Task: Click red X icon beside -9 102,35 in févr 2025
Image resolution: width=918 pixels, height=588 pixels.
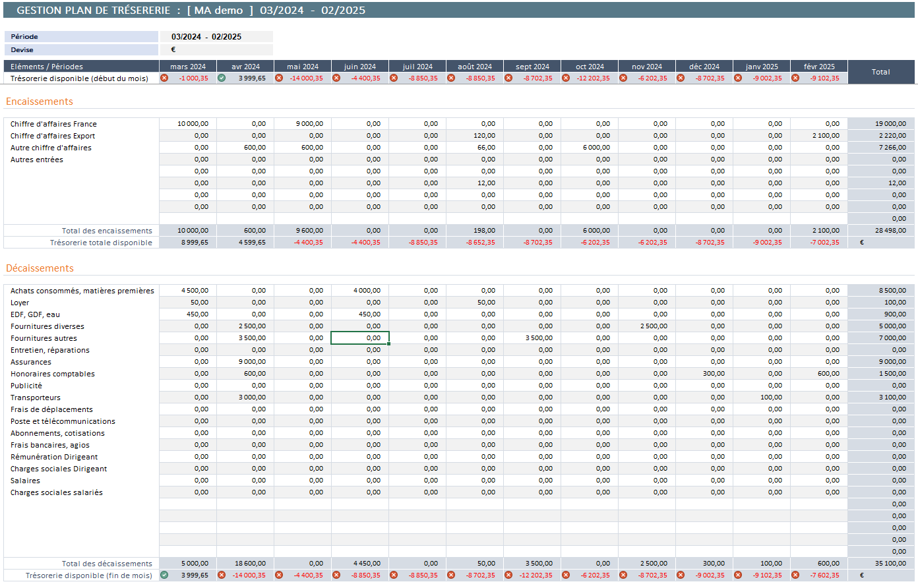Action: pos(795,78)
